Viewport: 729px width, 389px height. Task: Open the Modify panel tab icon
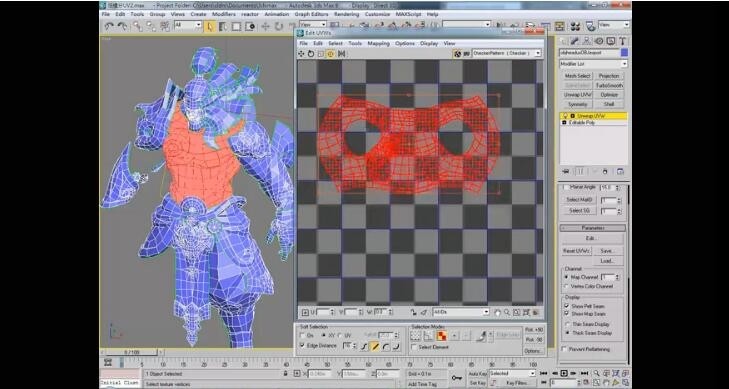(x=575, y=41)
